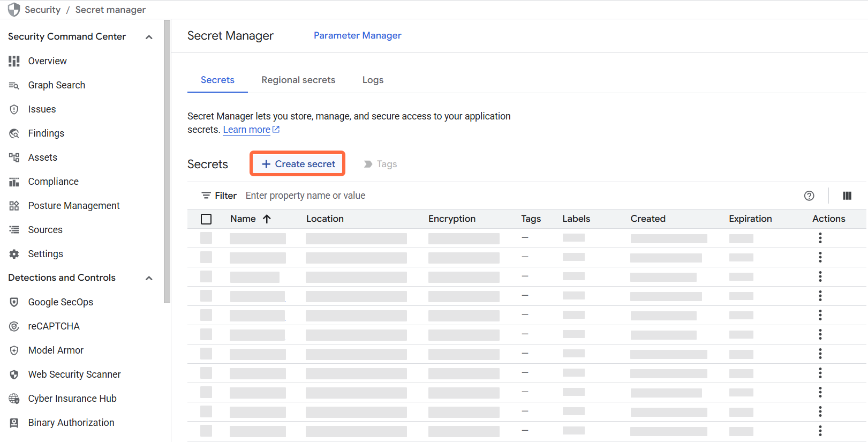Sort by the Expiration column header

(750, 219)
